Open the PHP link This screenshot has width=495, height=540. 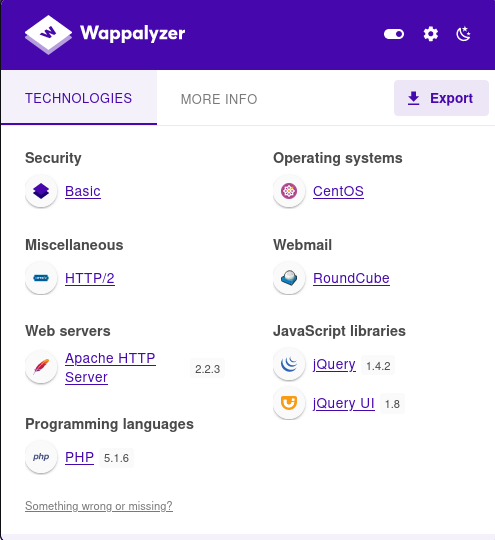[80, 457]
